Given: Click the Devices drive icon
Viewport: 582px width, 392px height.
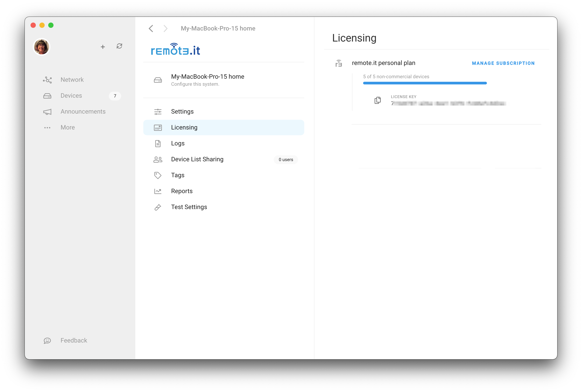Looking at the screenshot, I should tap(47, 96).
